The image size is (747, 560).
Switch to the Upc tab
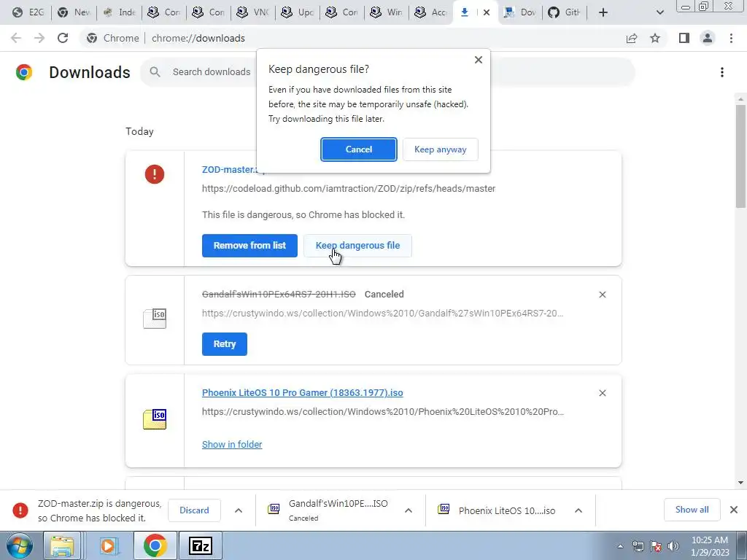[x=298, y=12]
